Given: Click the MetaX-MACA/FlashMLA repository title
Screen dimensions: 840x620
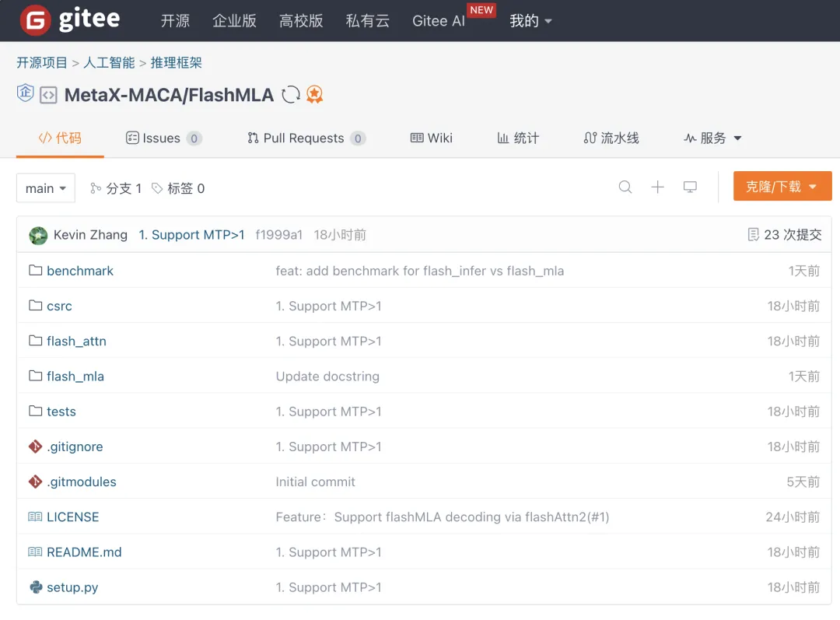Looking at the screenshot, I should click(169, 95).
